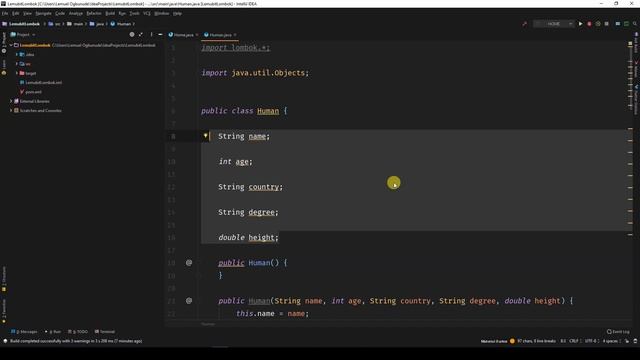Image resolution: width=640 pixels, height=360 pixels.
Task: Open the Build menu
Action: 110,13
